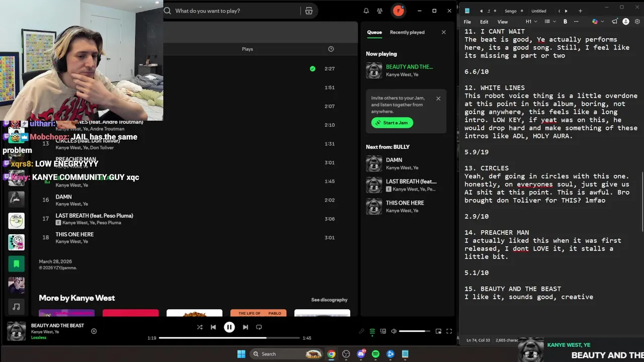Open the See discography link
Screen dimensions: 644x362
pyautogui.click(x=329, y=300)
